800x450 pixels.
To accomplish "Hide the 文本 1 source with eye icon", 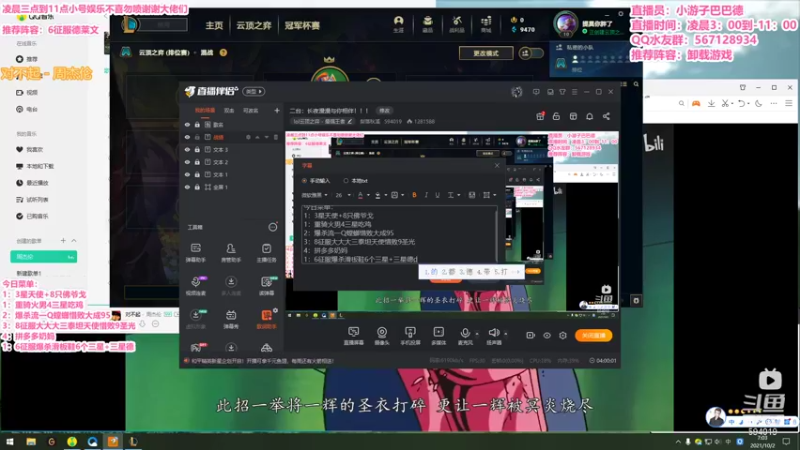I will pos(187,174).
